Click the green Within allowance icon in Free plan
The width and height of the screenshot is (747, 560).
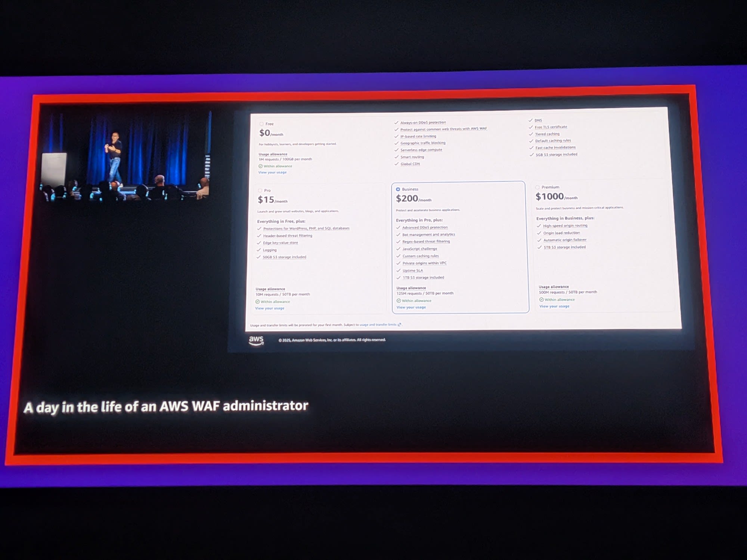point(260,166)
